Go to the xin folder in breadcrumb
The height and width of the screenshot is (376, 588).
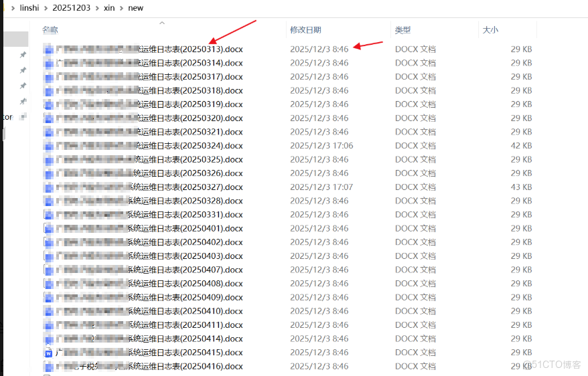coord(109,8)
